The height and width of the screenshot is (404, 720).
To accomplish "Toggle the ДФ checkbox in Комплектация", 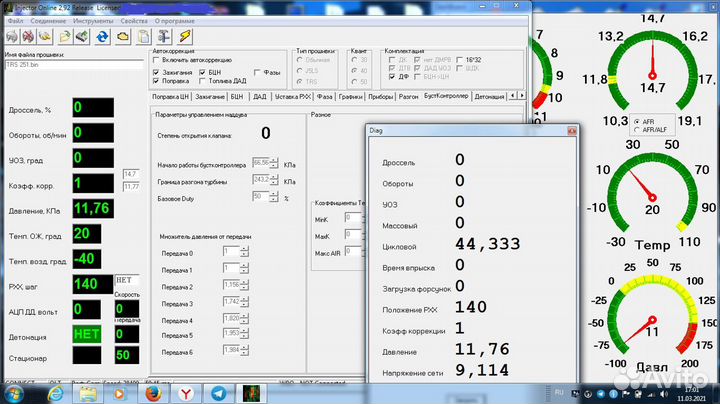I will click(x=392, y=77).
